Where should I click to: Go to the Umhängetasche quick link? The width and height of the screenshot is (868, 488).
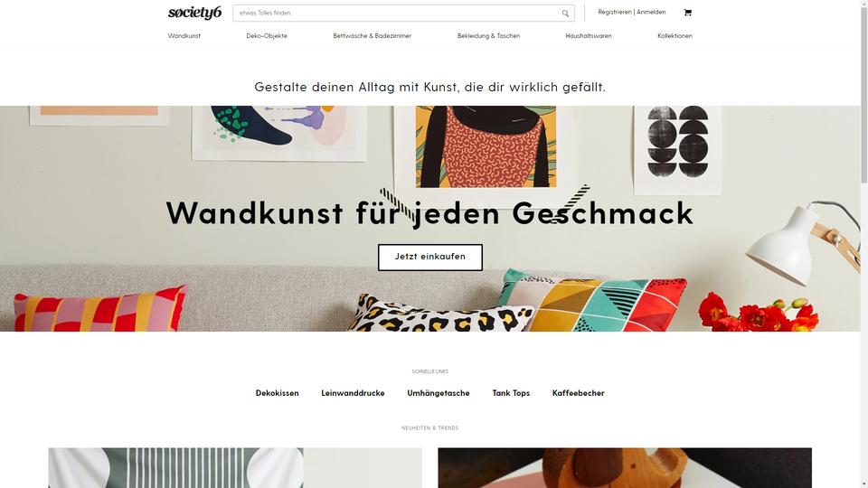pos(439,393)
